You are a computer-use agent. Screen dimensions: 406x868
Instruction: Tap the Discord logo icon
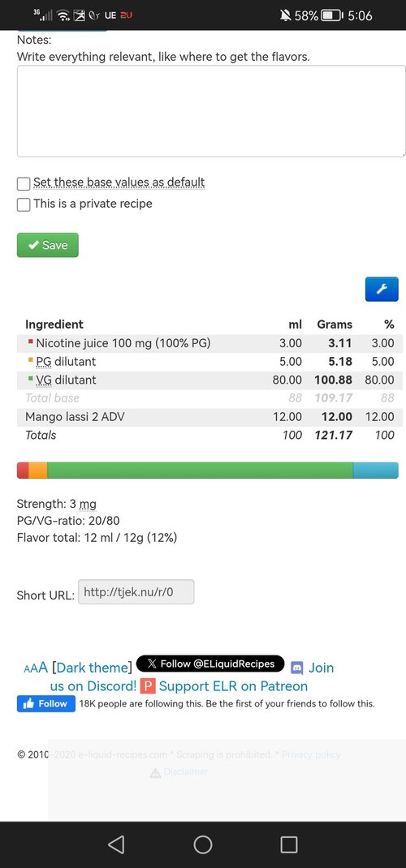coord(297,668)
